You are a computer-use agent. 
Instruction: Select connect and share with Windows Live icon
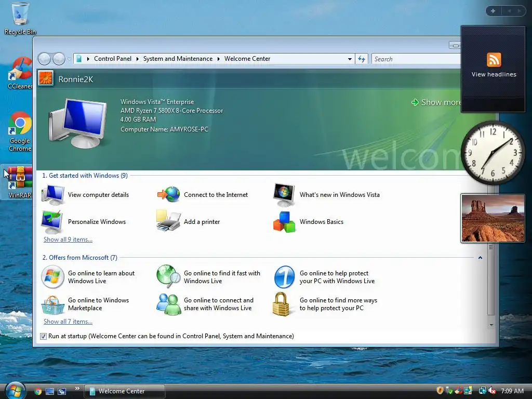coord(168,304)
